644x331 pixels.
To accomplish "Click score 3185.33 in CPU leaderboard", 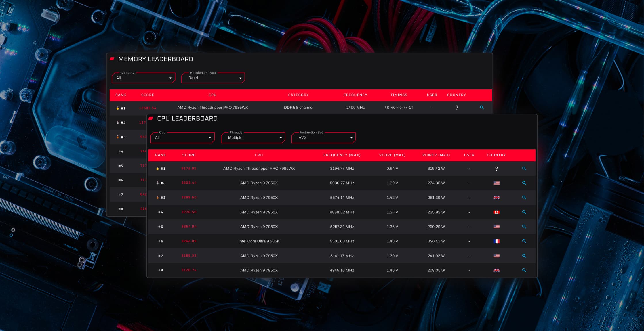I will point(189,256).
